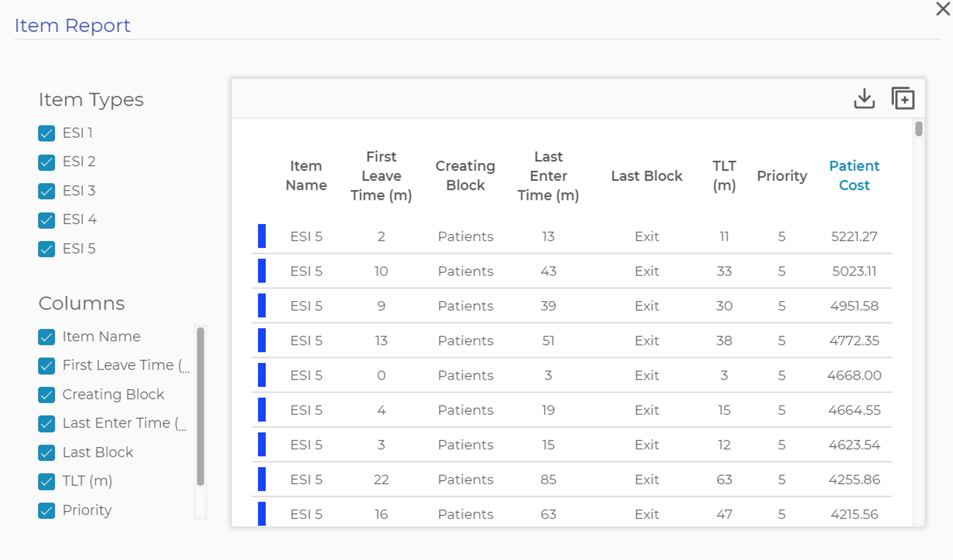Sort by Patient Cost column header
This screenshot has width=953, height=560.
[854, 175]
